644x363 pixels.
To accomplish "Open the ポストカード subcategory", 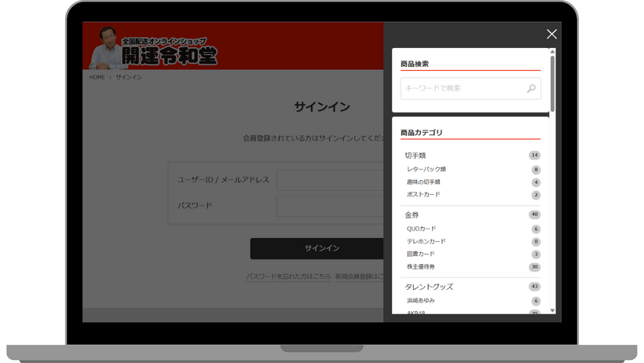I will click(x=423, y=194).
